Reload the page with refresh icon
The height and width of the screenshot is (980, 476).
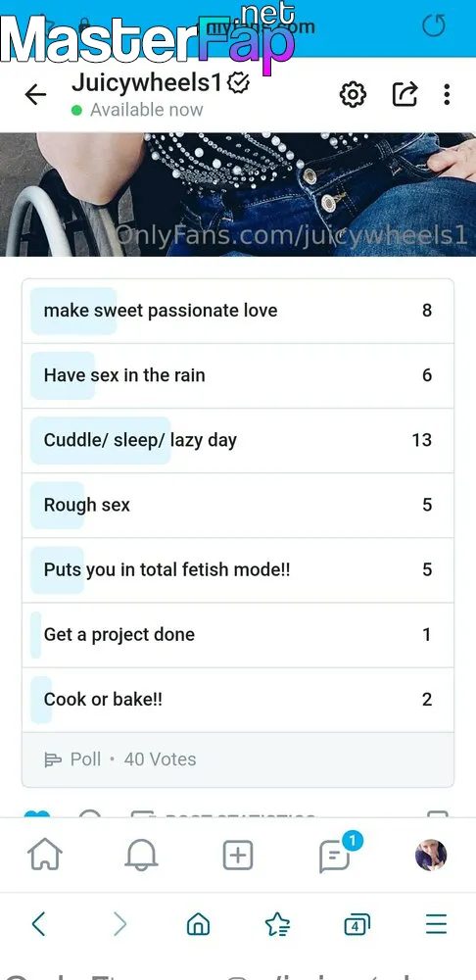tap(434, 25)
